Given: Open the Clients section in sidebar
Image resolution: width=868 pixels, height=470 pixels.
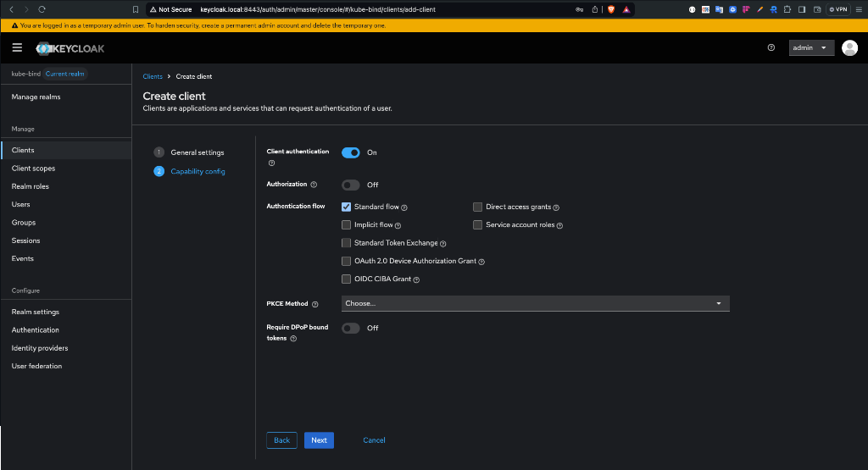Looking at the screenshot, I should coord(66,151).
